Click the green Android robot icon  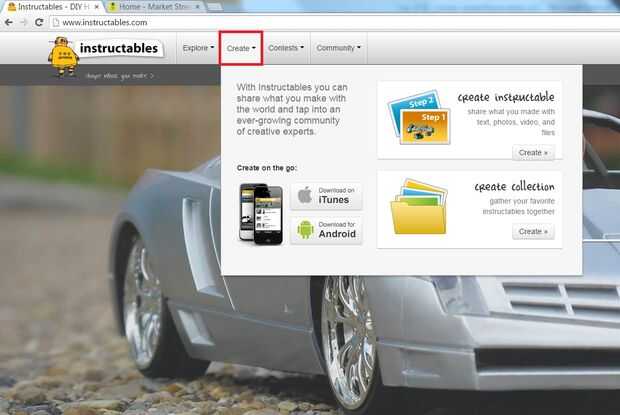click(305, 230)
